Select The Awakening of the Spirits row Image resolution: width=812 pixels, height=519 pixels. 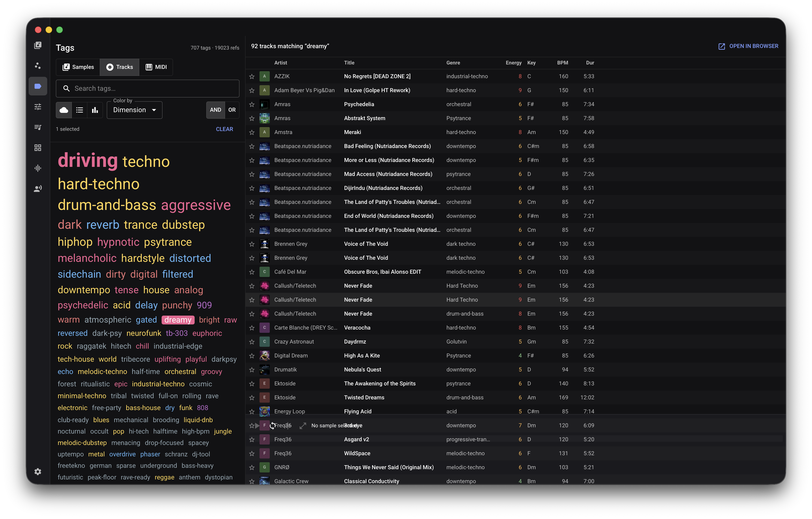pos(515,384)
